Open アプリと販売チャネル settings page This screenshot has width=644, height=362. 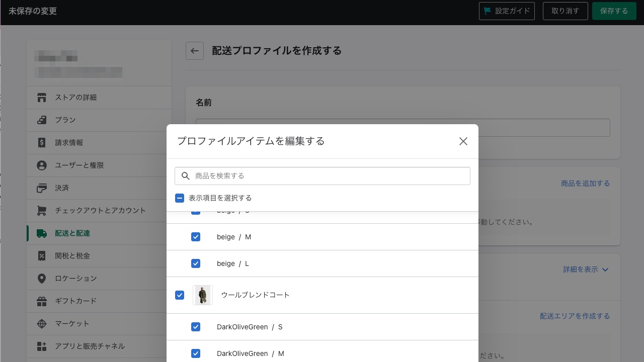(99, 346)
